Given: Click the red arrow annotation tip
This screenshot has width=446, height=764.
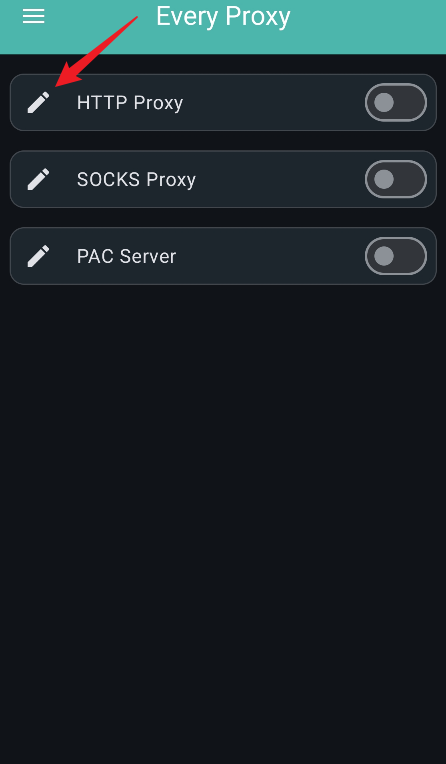Looking at the screenshot, I should [58, 86].
